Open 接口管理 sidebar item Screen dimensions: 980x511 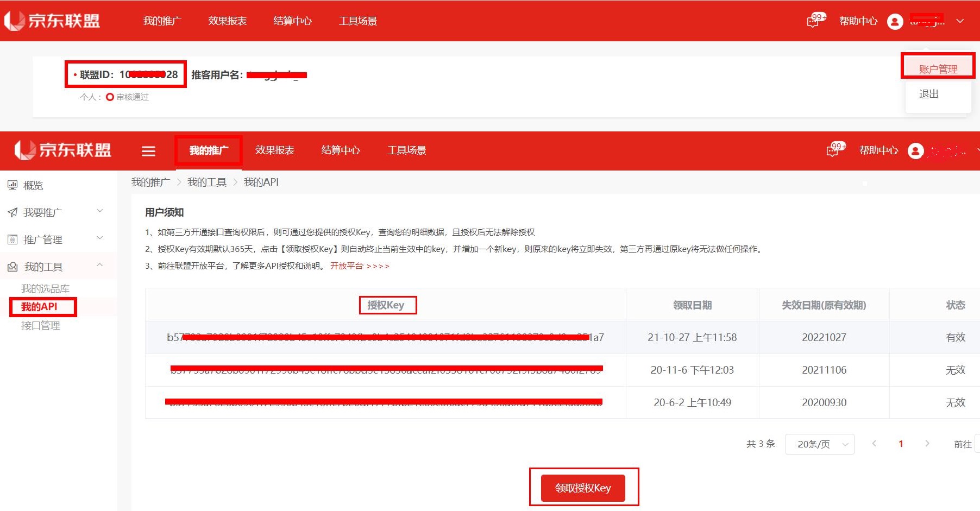click(x=40, y=325)
